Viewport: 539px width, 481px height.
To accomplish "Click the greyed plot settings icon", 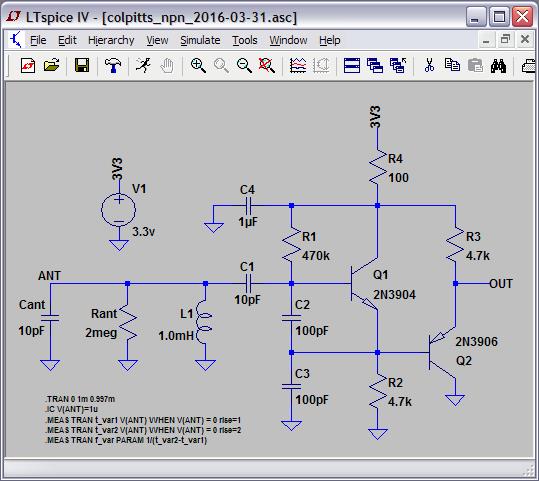I will point(321,65).
